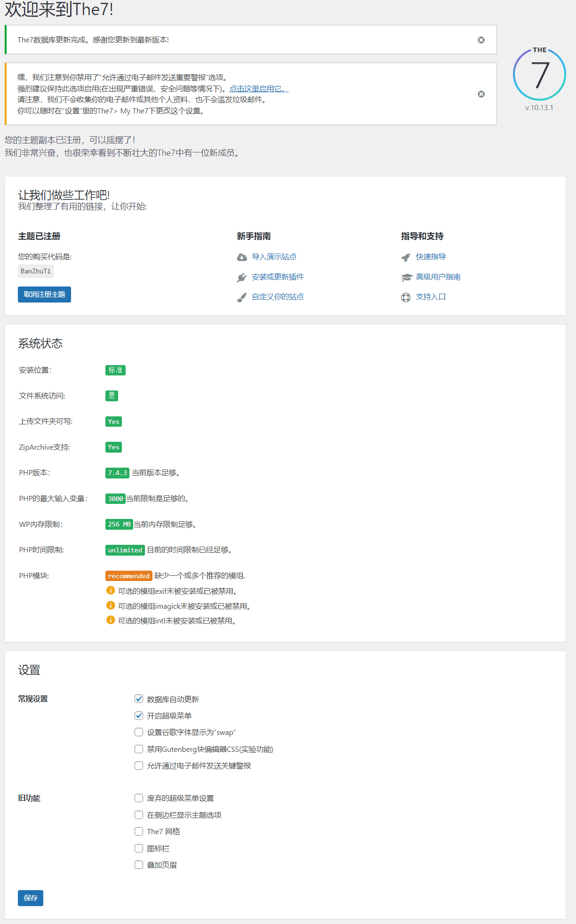Viewport: 576px width, 924px height.
Task: Click the 是 file system access badge
Action: pyautogui.click(x=112, y=396)
